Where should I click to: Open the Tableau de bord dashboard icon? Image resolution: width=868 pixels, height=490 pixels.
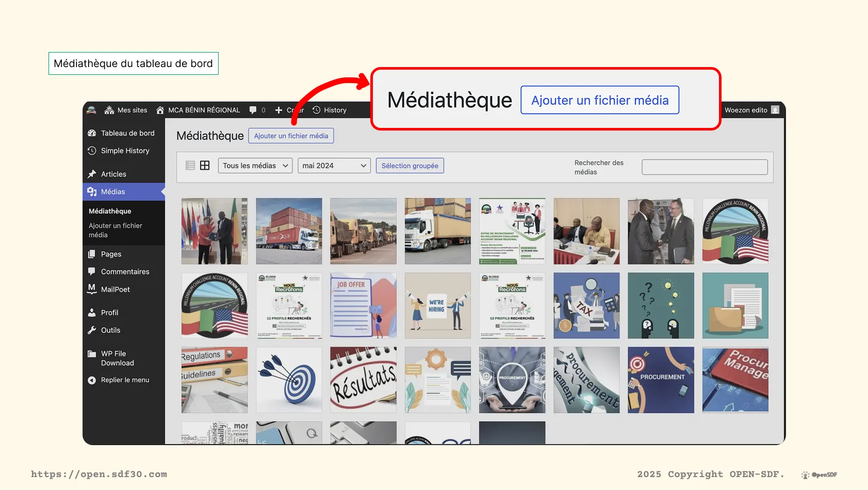[x=92, y=133]
